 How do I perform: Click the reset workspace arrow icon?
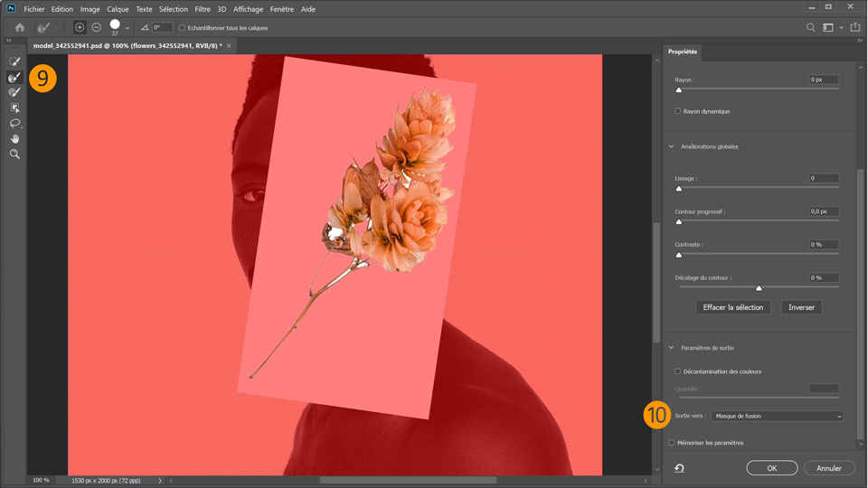click(679, 468)
